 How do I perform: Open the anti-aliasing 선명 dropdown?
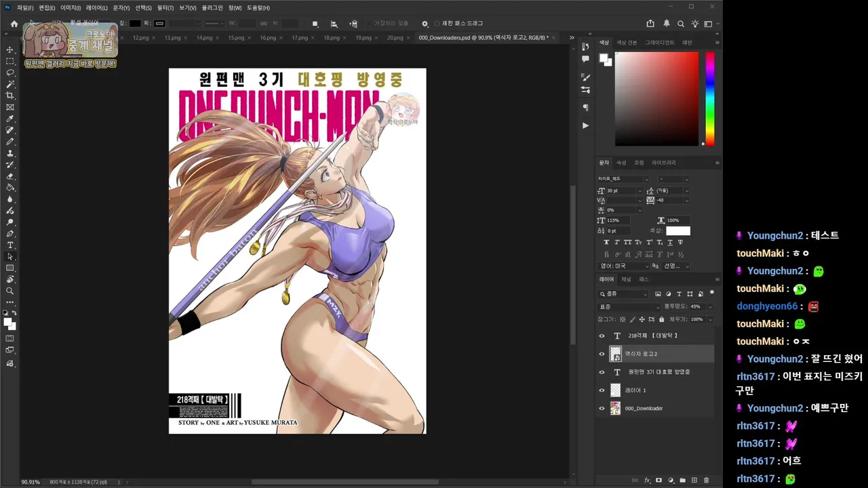tap(676, 266)
